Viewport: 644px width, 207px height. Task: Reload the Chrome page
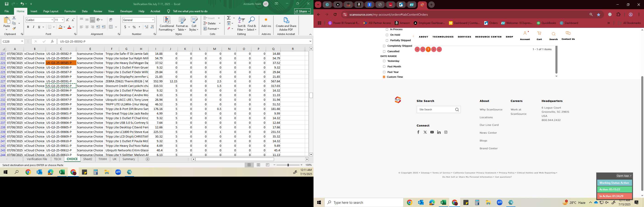335,14
